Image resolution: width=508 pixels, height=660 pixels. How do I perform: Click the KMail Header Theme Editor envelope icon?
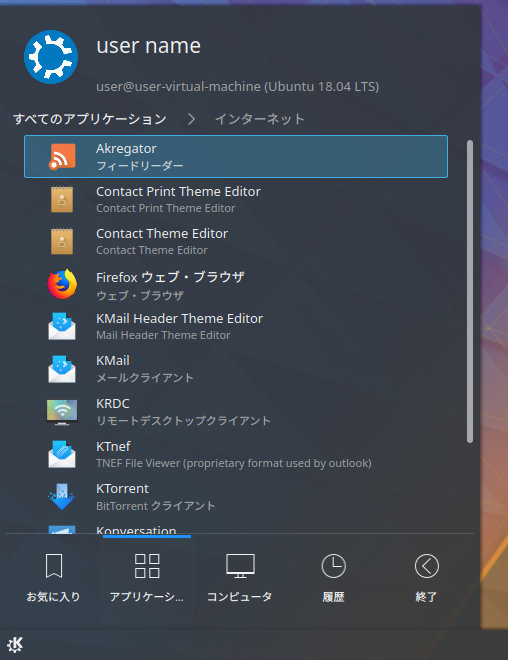tap(62, 326)
